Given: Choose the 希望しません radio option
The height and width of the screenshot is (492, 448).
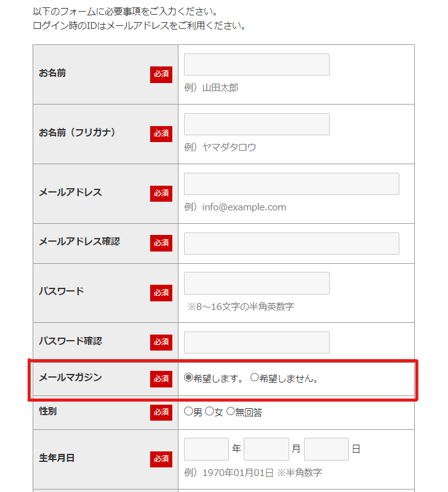Looking at the screenshot, I should click(255, 378).
